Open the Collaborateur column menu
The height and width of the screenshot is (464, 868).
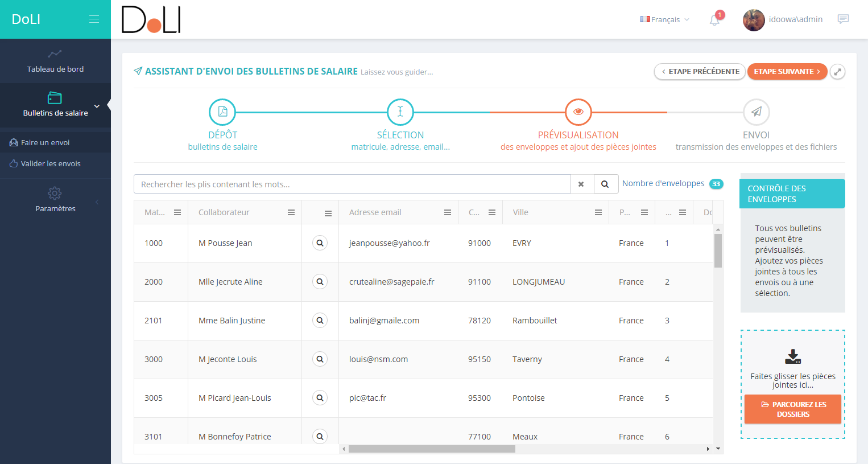(x=291, y=212)
